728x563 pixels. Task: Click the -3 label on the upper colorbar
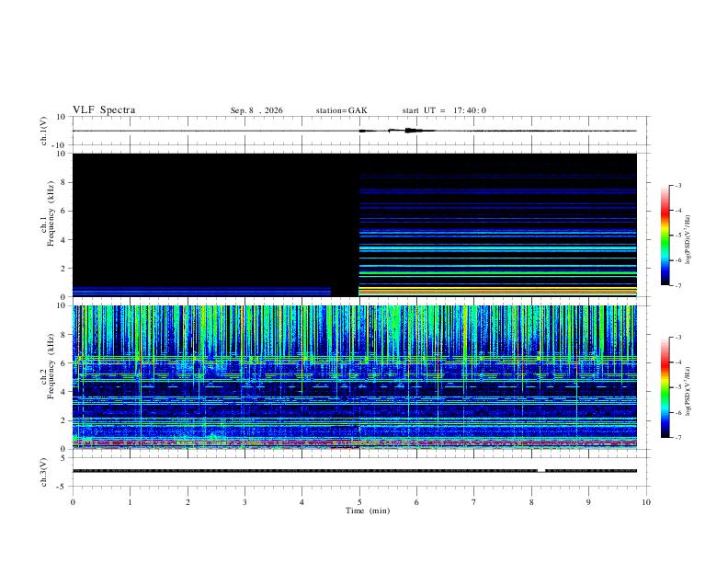[677, 185]
